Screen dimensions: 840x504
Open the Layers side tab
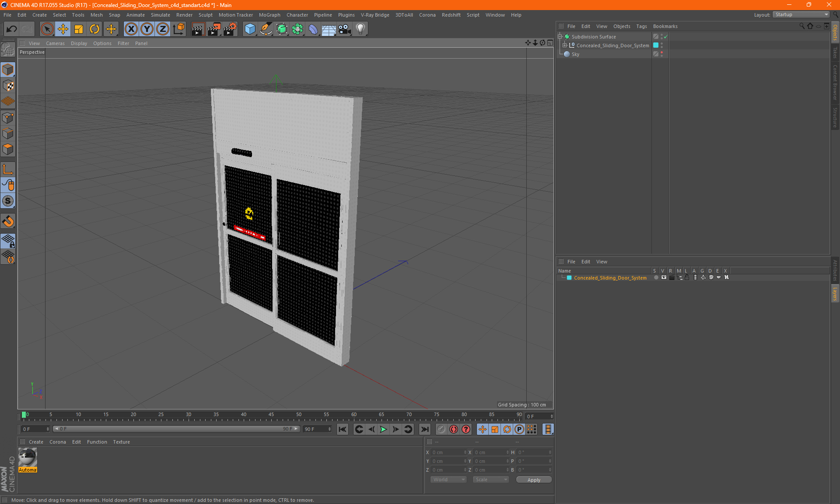tap(835, 294)
